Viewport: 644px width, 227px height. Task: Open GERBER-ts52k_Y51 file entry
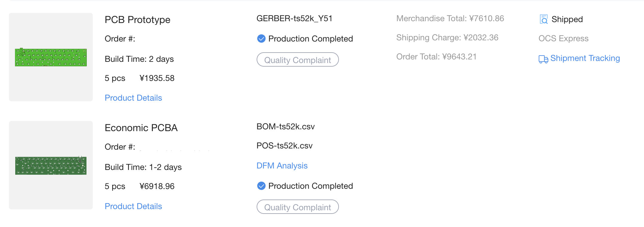(295, 18)
